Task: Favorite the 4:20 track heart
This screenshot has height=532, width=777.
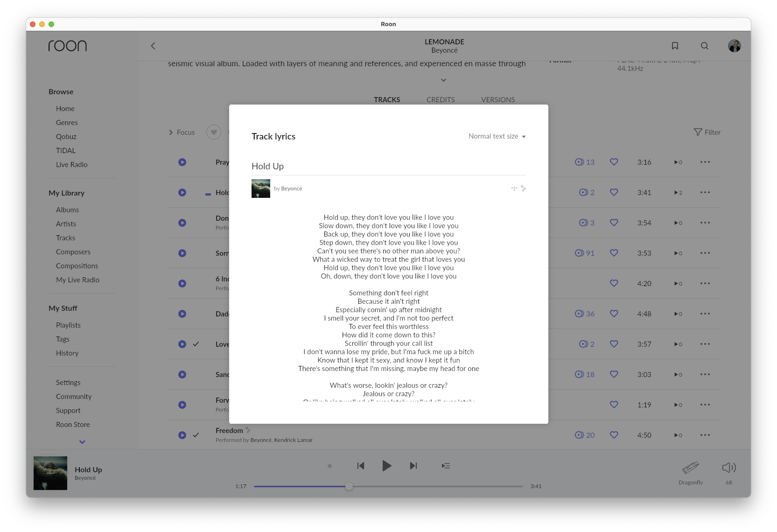Action: 614,283
